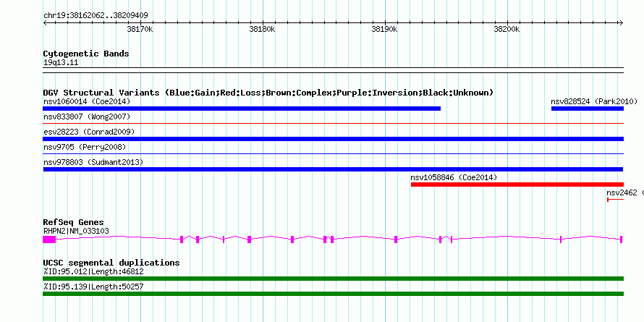Viewport: 644px width, 322px height.
Task: Click the RefSeq Genes track heading
Action: click(x=74, y=223)
